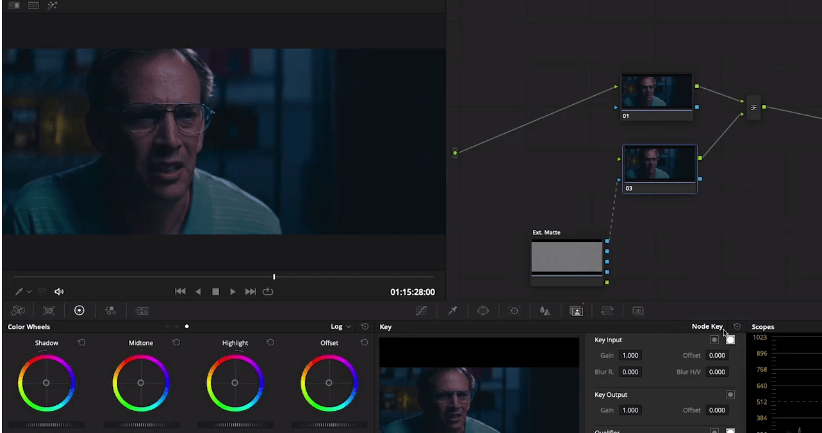Click the Offset color wheel center

pos(329,383)
